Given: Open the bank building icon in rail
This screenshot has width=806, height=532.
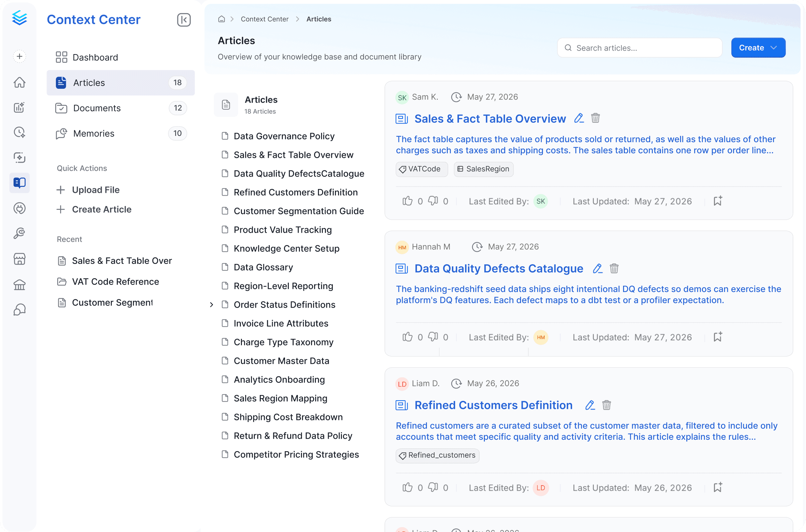Looking at the screenshot, I should point(19,285).
